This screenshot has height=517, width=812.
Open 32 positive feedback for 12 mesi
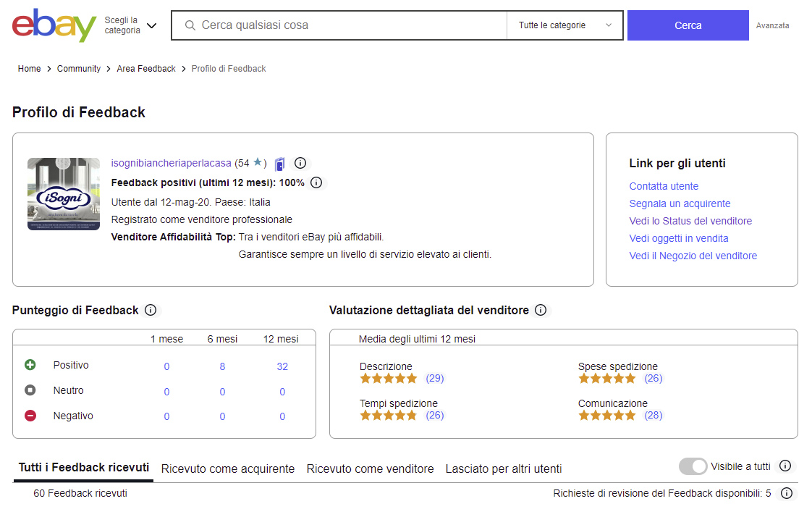282,366
